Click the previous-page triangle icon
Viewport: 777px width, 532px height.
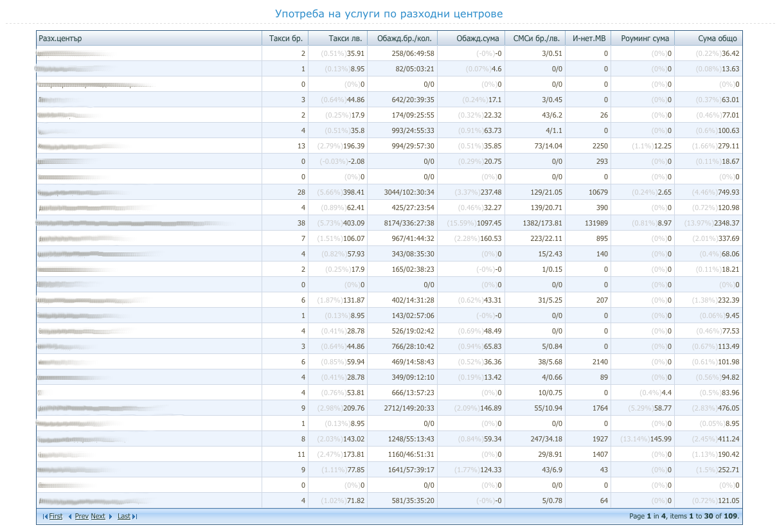70,517
